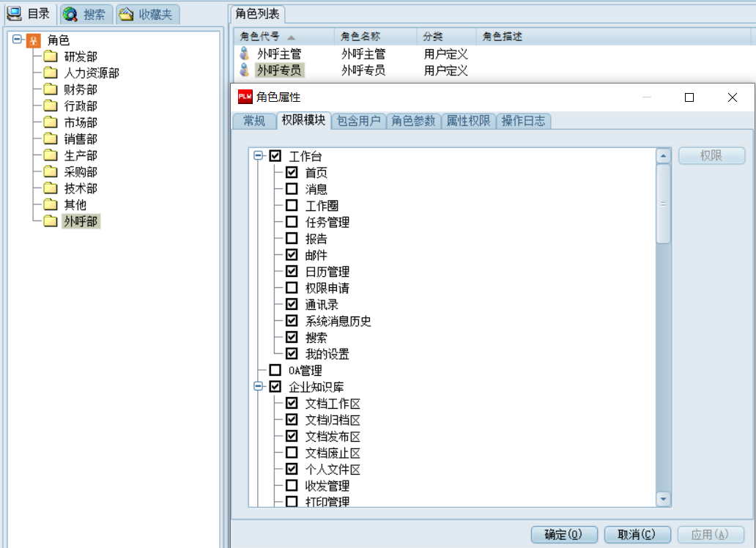
Task: Select the 市场部 folder icon
Action: click(50, 122)
